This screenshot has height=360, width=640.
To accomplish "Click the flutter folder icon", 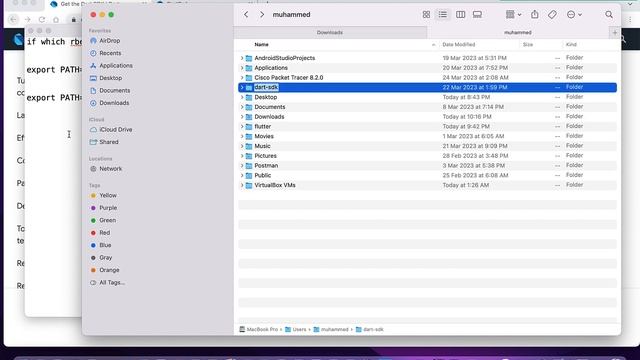I will pos(249,127).
